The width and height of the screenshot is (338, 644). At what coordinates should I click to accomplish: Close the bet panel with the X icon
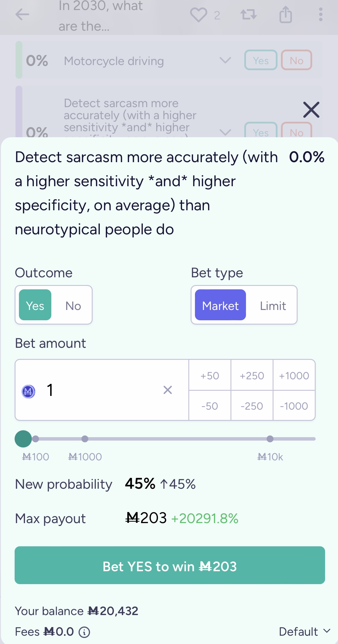(311, 110)
